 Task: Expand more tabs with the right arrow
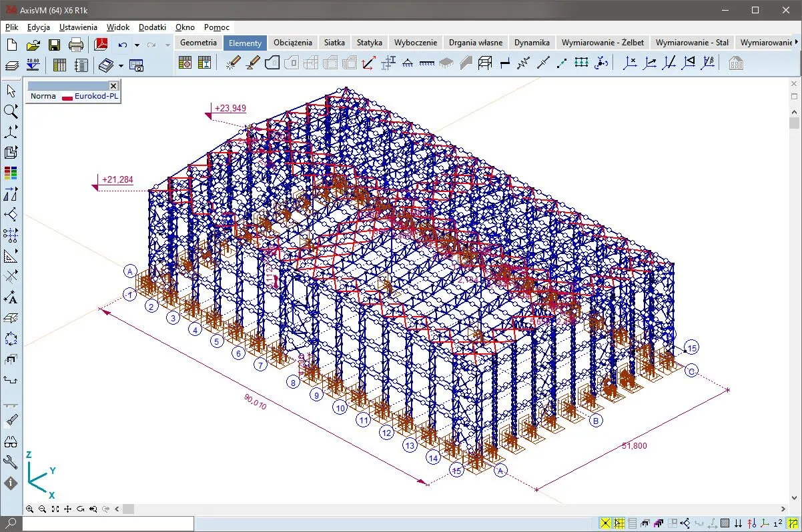(x=797, y=43)
